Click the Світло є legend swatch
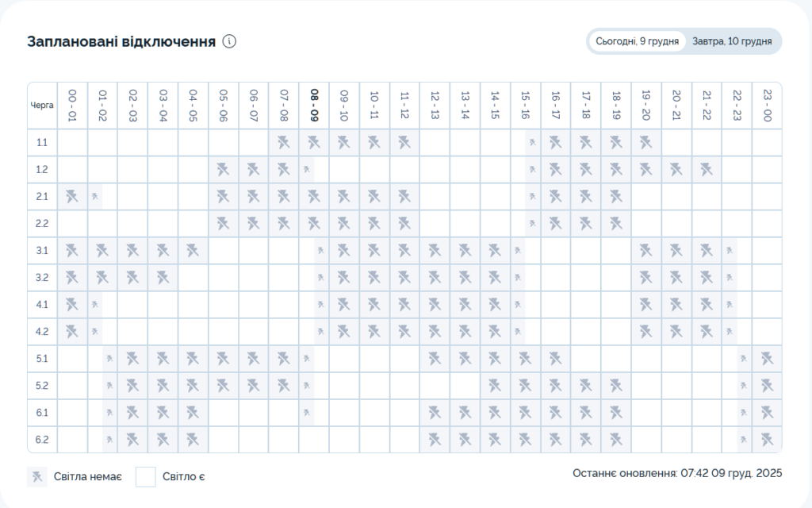The height and width of the screenshot is (508, 812). click(x=145, y=477)
